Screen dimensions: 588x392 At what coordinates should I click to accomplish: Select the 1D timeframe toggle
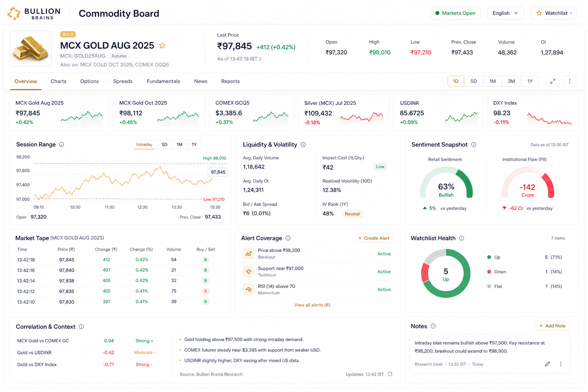(456, 81)
